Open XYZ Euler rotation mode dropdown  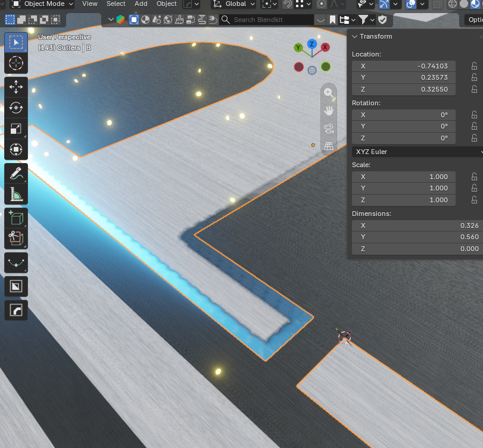coord(417,152)
